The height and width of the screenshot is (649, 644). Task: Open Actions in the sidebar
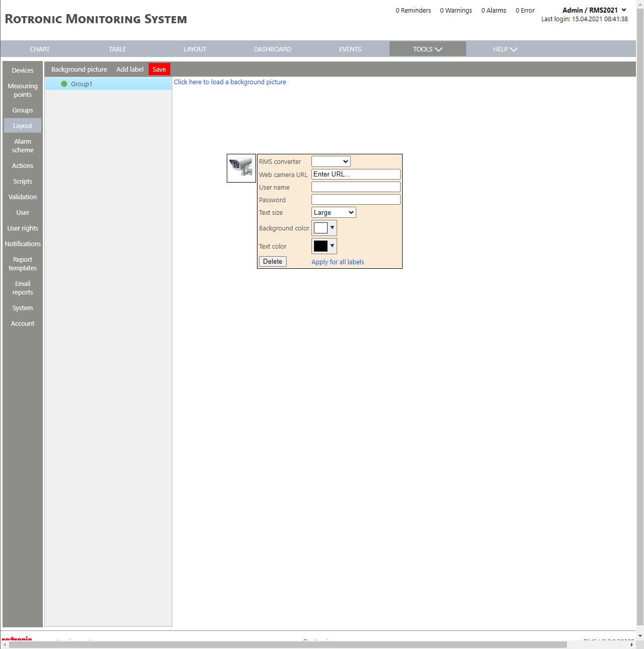(x=23, y=165)
